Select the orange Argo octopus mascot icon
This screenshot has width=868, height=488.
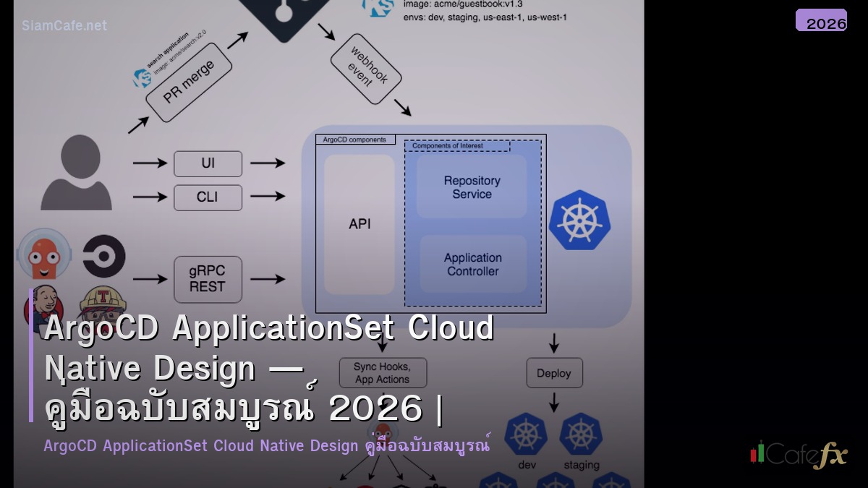43,254
